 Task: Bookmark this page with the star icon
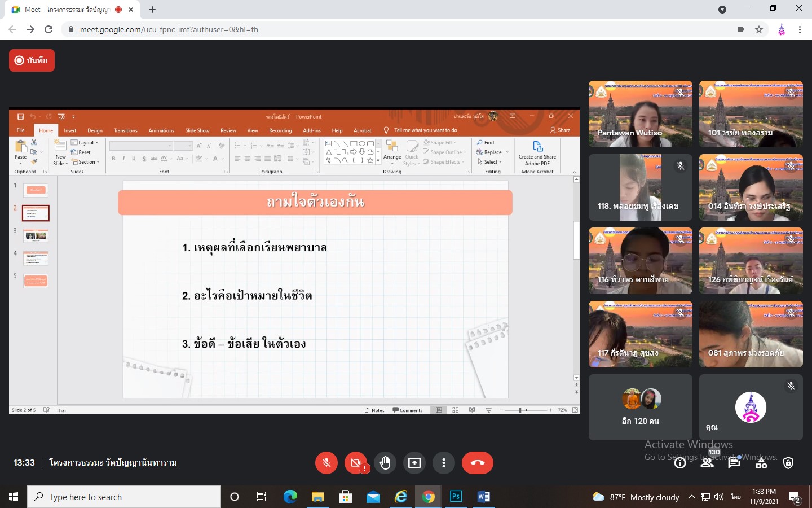(759, 29)
